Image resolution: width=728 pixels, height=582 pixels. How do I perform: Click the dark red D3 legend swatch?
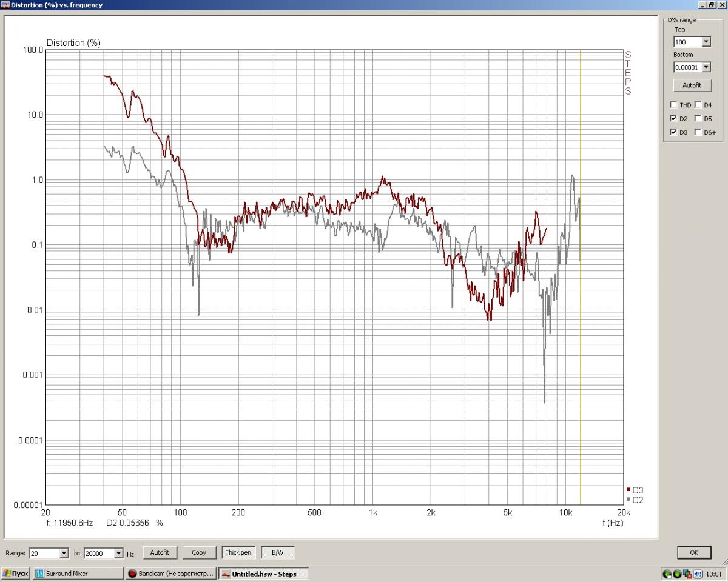(x=628, y=489)
